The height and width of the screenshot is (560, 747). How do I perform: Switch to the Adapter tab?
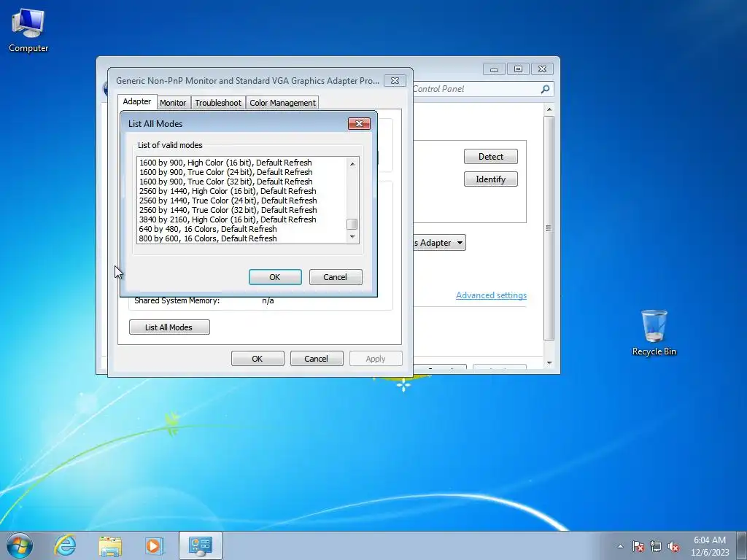136,101
